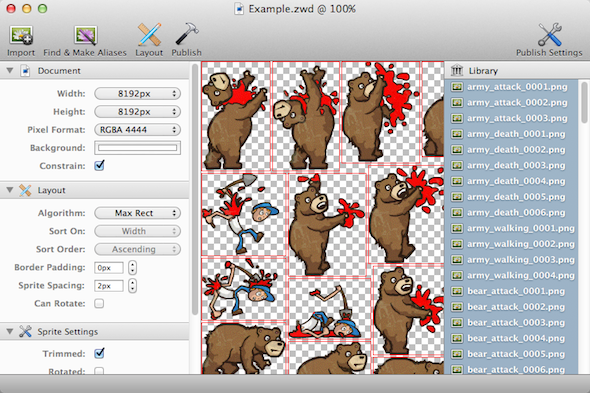
Task: Collapse the Document section triangle
Action: [10, 70]
